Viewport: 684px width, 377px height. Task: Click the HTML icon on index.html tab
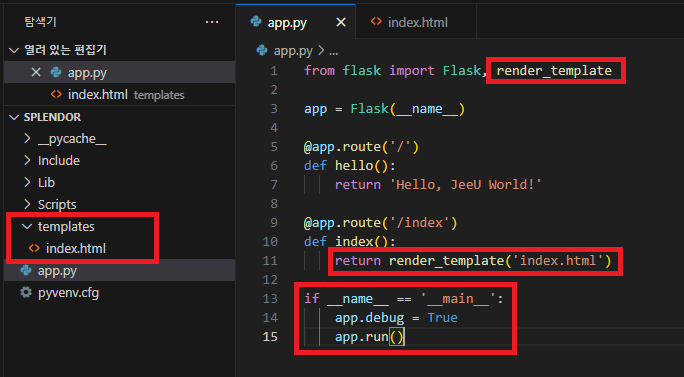[x=376, y=21]
